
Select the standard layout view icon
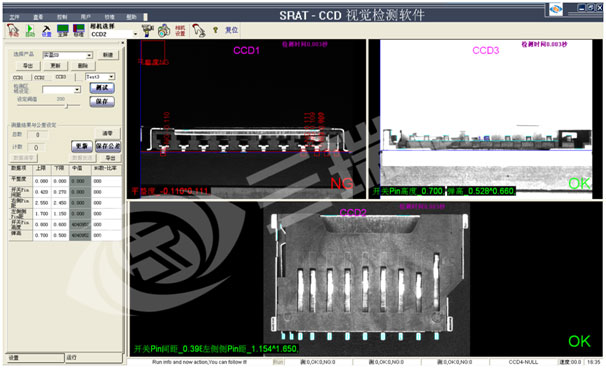(x=79, y=31)
